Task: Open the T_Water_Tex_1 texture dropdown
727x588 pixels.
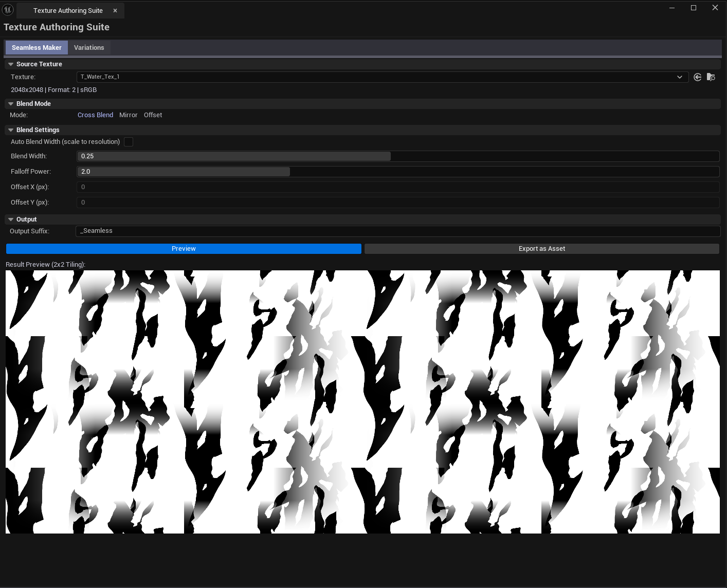Action: pos(383,77)
